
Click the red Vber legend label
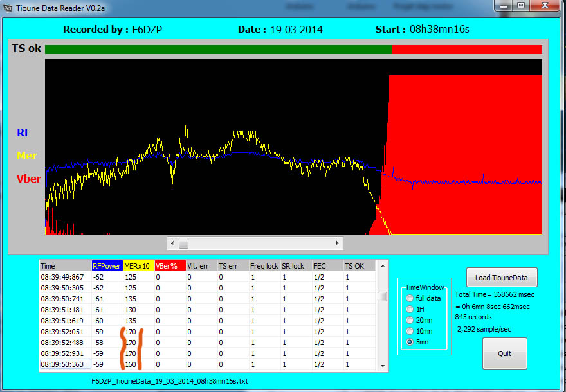click(x=28, y=179)
